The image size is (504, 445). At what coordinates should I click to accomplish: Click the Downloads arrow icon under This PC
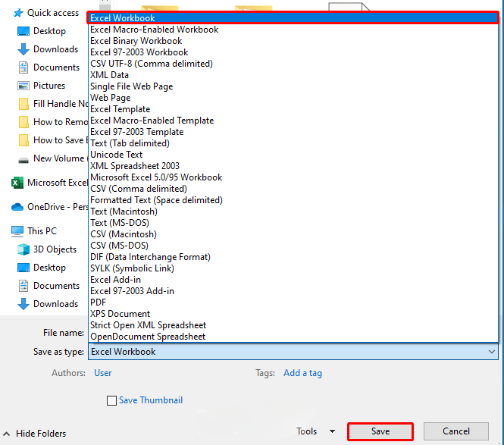[23, 304]
